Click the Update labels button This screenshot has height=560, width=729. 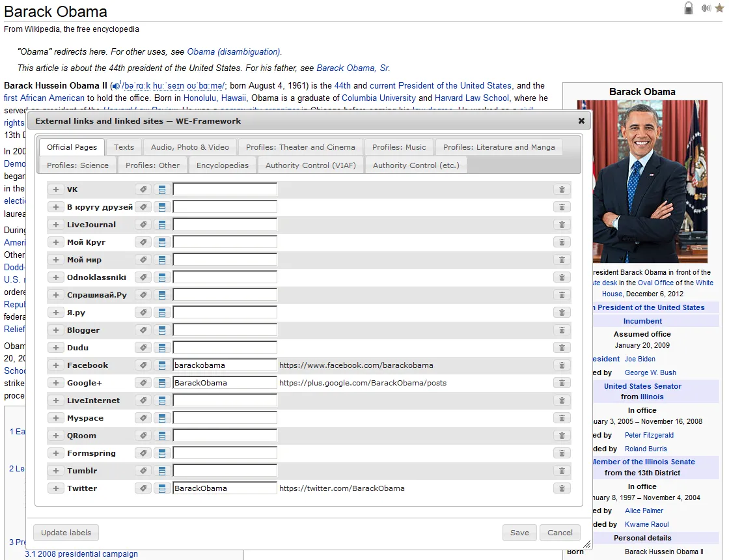click(x=66, y=533)
